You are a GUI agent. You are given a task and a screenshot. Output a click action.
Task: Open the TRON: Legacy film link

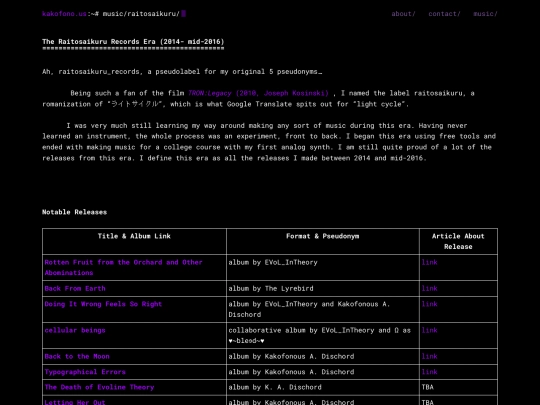click(x=258, y=93)
